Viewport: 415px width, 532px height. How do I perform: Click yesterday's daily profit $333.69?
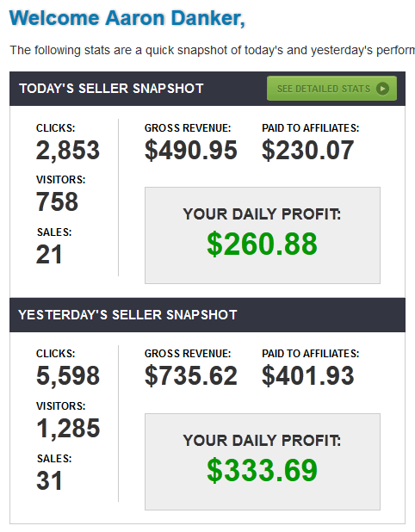tap(262, 470)
